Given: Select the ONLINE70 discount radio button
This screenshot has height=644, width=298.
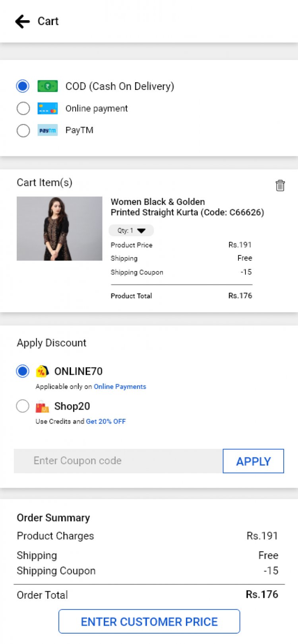Looking at the screenshot, I should (23, 371).
